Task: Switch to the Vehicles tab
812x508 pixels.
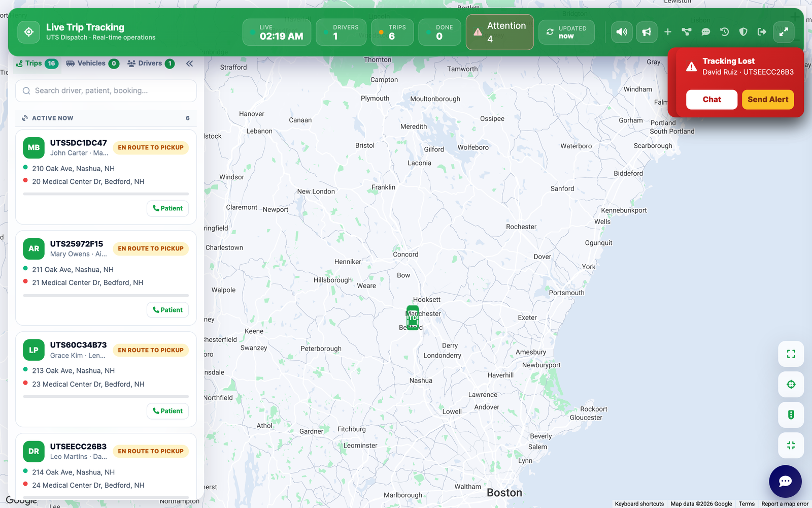Action: tap(92, 63)
